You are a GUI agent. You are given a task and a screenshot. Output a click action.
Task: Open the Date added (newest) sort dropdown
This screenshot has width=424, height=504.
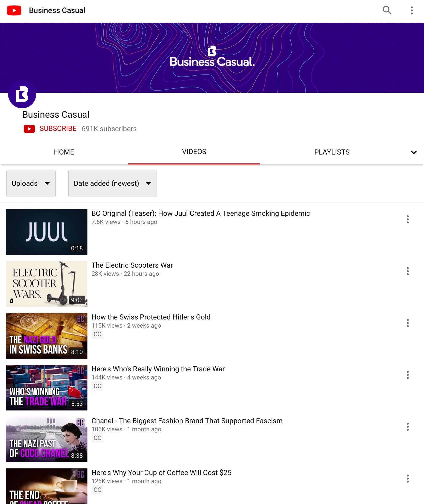click(x=113, y=184)
